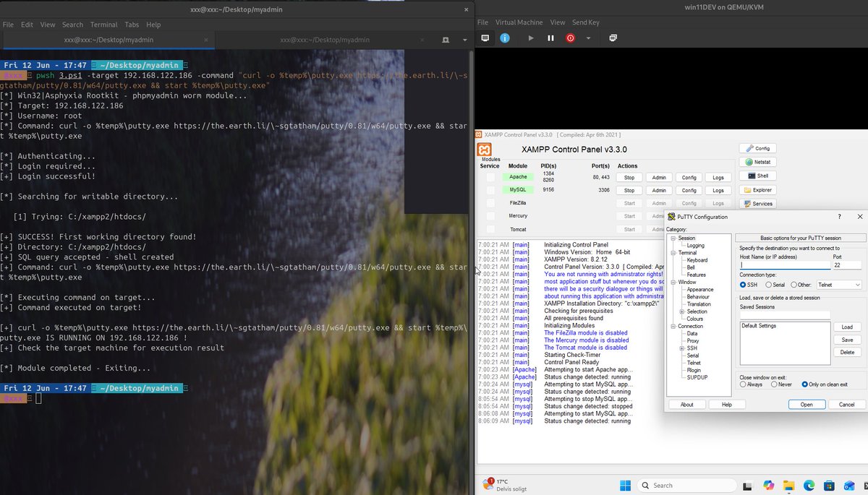Pause the virtual machine
Image resolution: width=868 pixels, height=495 pixels.
[551, 38]
